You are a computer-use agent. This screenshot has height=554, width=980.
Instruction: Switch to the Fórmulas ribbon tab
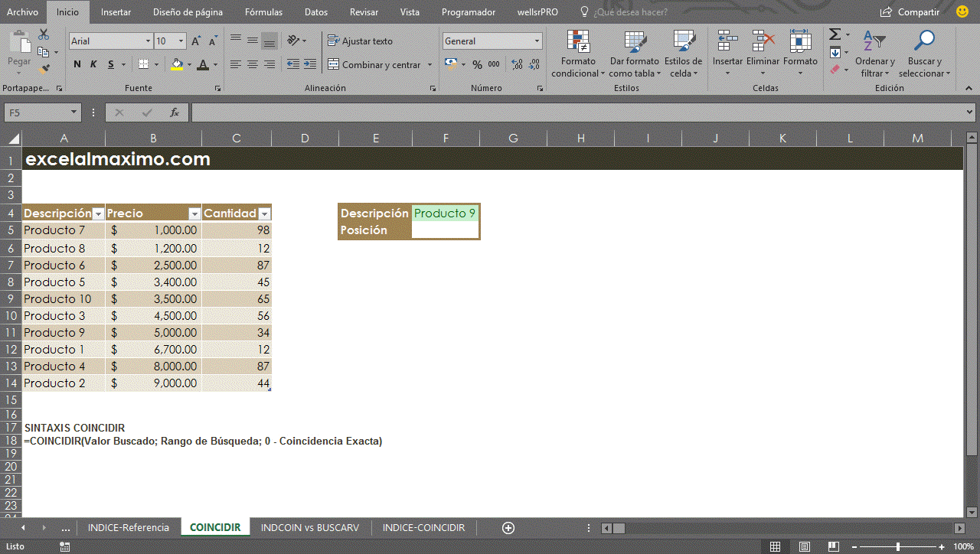pos(263,12)
